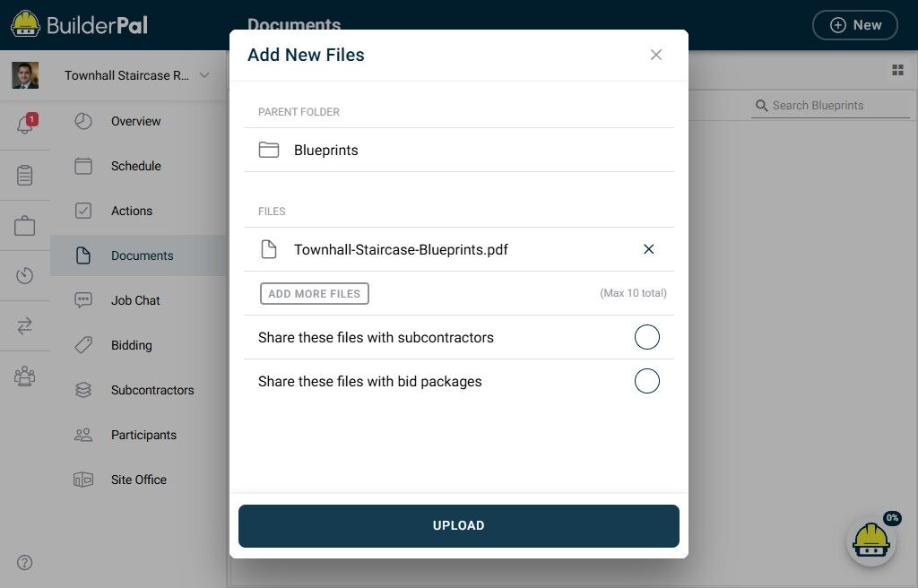This screenshot has height=588, width=918.
Task: Expand the Townhall Staircase project dropdown
Action: 204,75
